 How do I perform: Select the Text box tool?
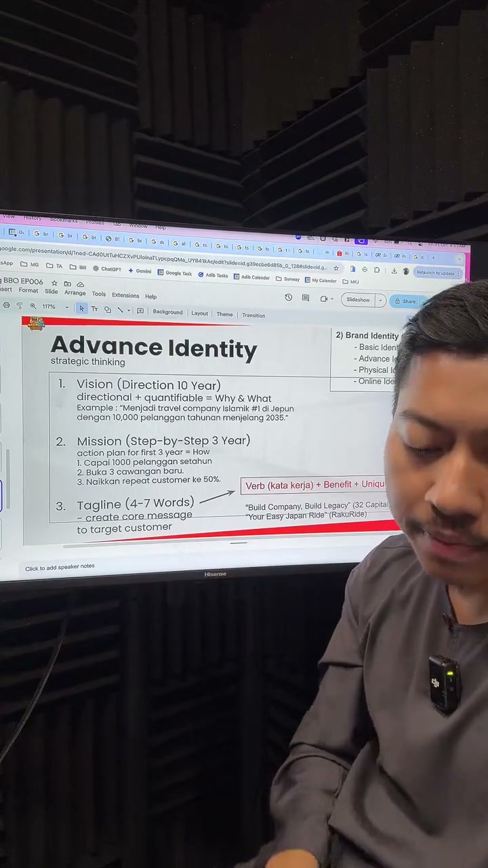tap(94, 309)
